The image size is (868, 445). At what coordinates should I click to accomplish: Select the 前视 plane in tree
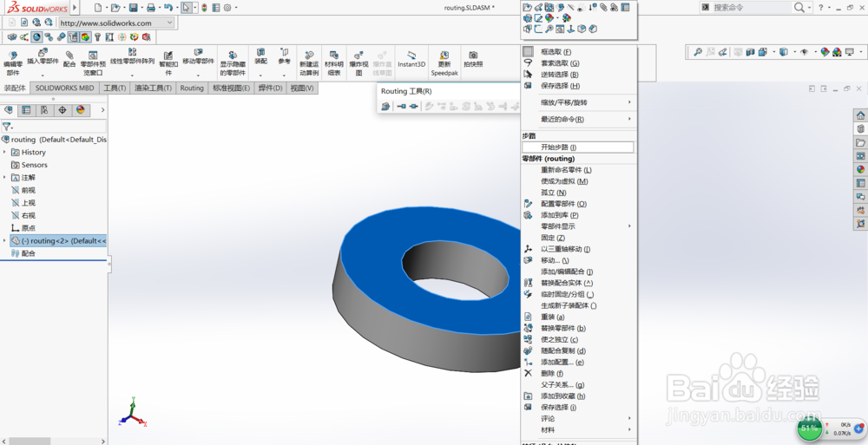point(29,190)
